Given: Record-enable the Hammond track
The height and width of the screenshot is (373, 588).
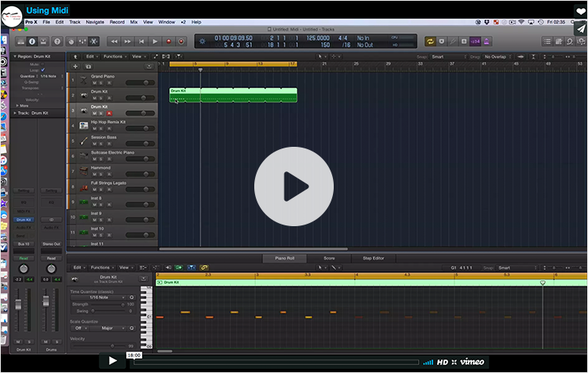Looking at the screenshot, I should [109, 175].
